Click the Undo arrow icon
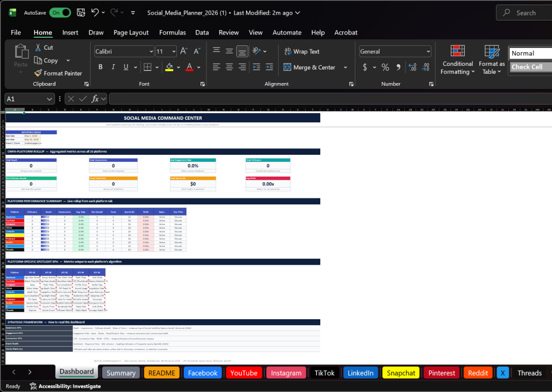This screenshot has height=392, width=552. tap(95, 12)
